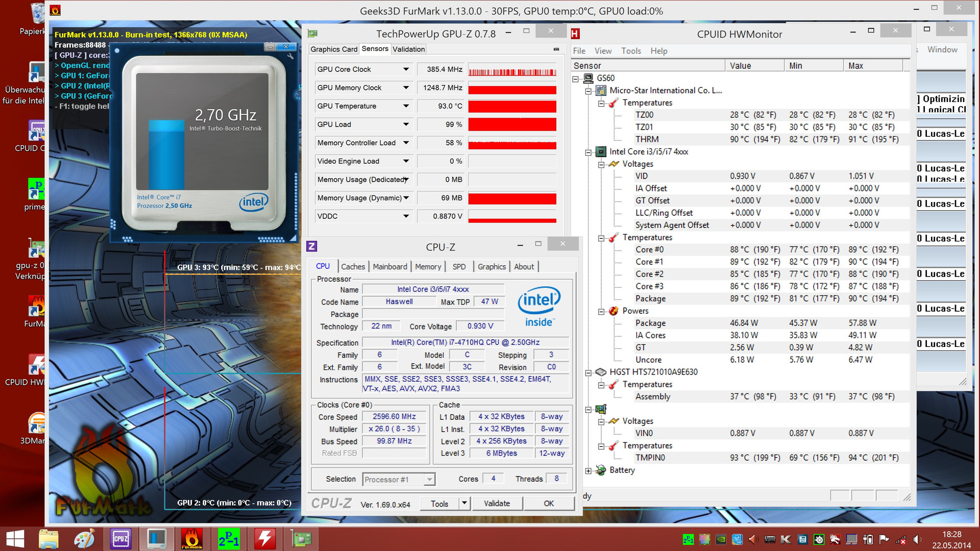980x551 pixels.
Task: Open taskbar clock showing 18:28
Action: (x=951, y=539)
